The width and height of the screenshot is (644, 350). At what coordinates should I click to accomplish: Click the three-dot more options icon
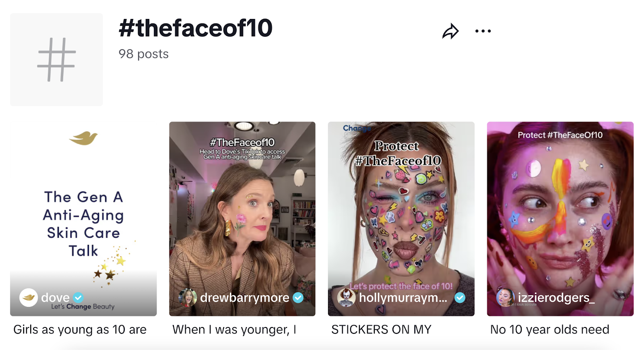pyautogui.click(x=483, y=30)
